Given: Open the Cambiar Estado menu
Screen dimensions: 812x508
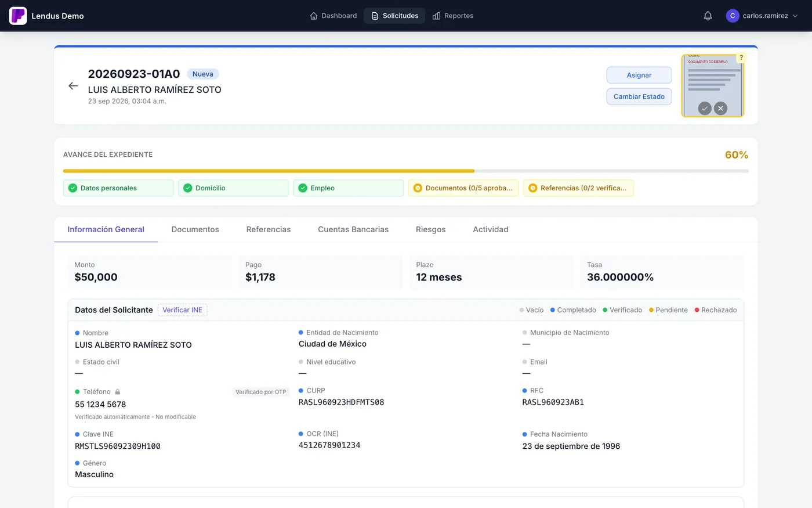Looking at the screenshot, I should point(639,96).
